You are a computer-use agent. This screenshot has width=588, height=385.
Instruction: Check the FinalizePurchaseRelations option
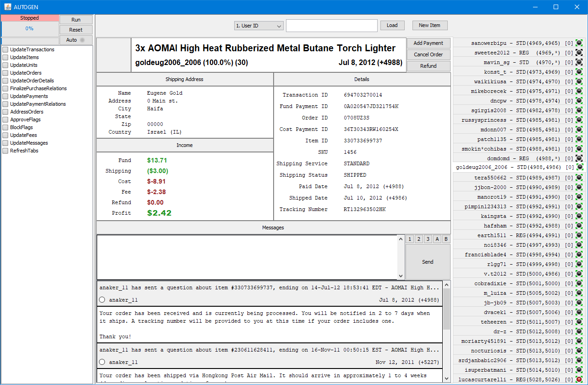pyautogui.click(x=5, y=88)
